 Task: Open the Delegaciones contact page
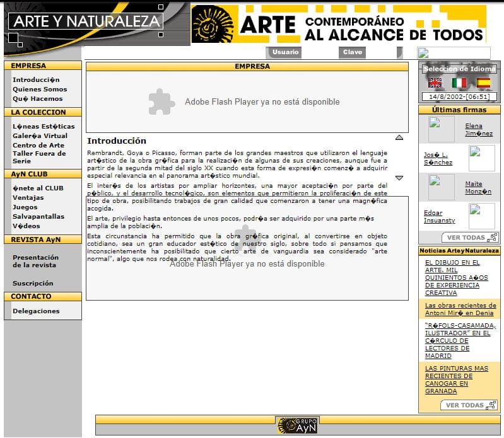(36, 311)
